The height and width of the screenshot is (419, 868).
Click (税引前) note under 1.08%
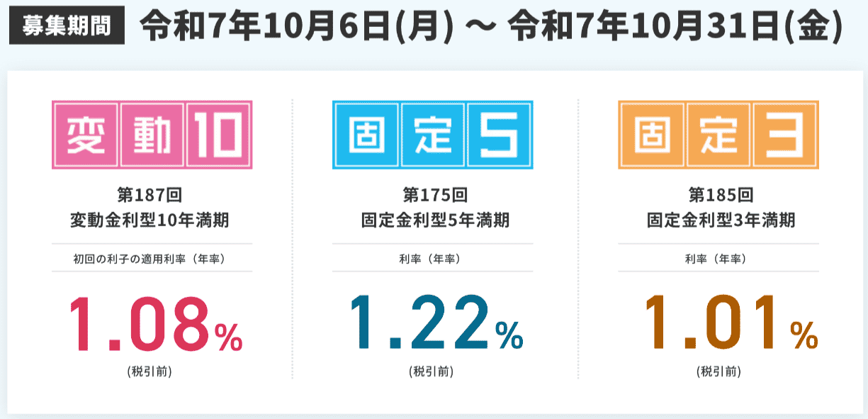click(x=150, y=371)
